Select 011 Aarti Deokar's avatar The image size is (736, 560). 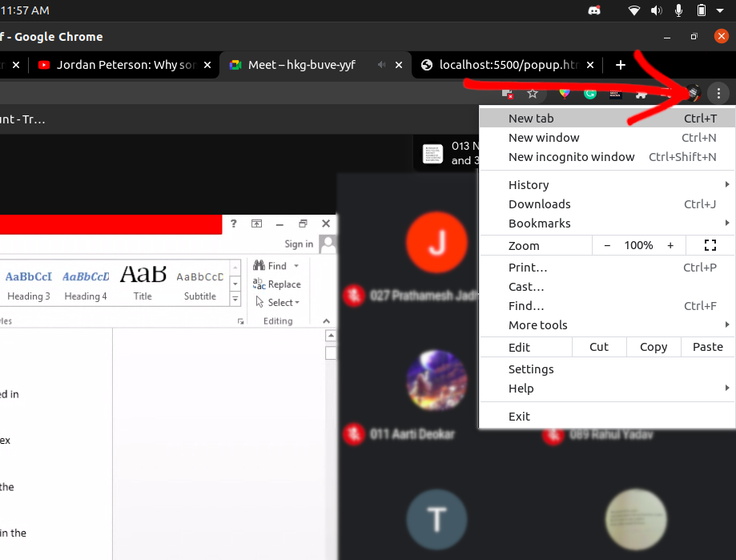(x=436, y=381)
